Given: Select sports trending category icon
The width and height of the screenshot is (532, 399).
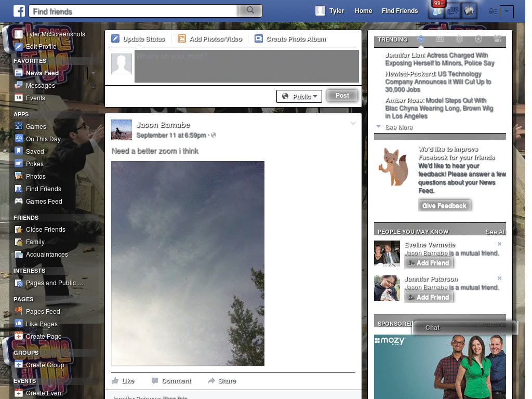Looking at the screenshot, I should pyautogui.click(x=478, y=39).
